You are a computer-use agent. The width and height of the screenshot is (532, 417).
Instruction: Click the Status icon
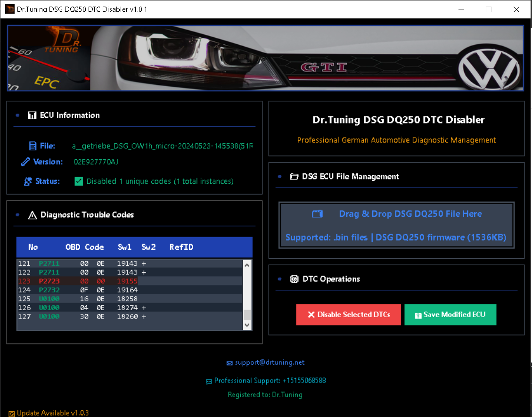(x=28, y=181)
